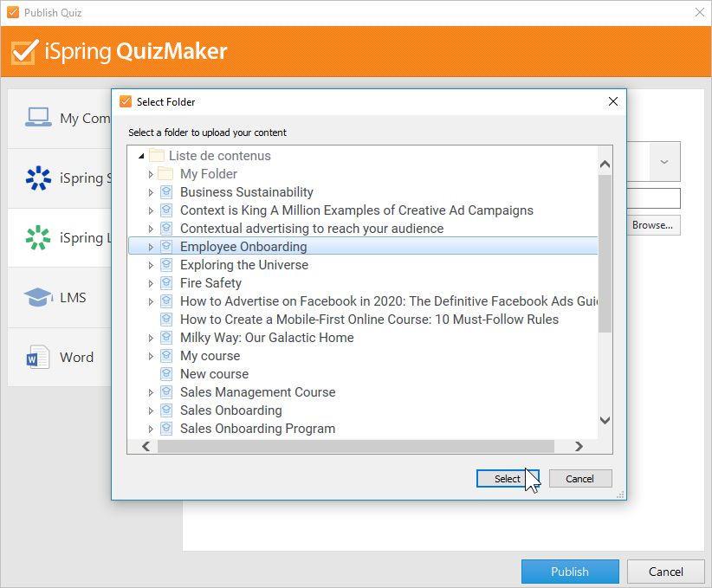The image size is (712, 588).
Task: Click the folder path input field
Action: [653, 198]
